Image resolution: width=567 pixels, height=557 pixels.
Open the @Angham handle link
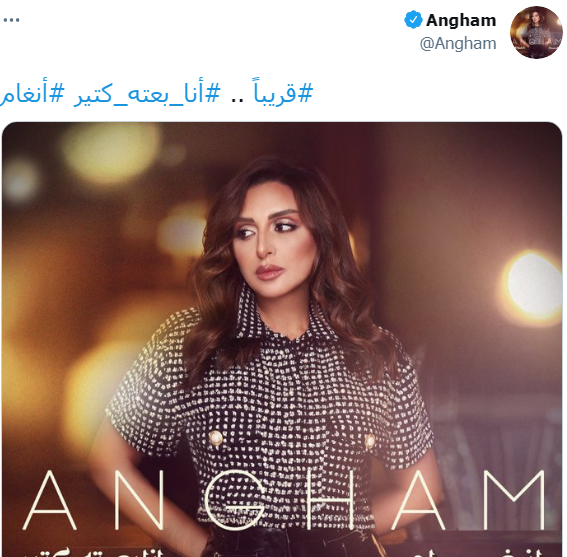[458, 43]
